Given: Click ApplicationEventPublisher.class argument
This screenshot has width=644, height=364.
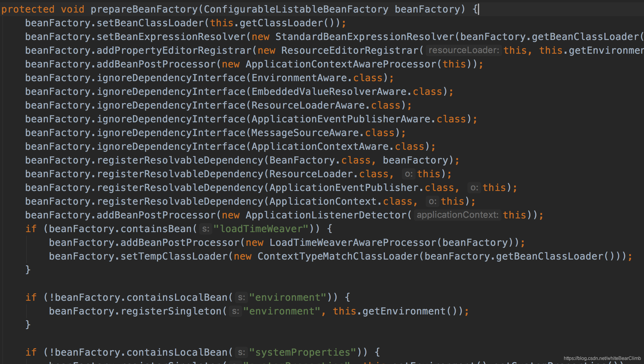Looking at the screenshot, I should [x=362, y=188].
